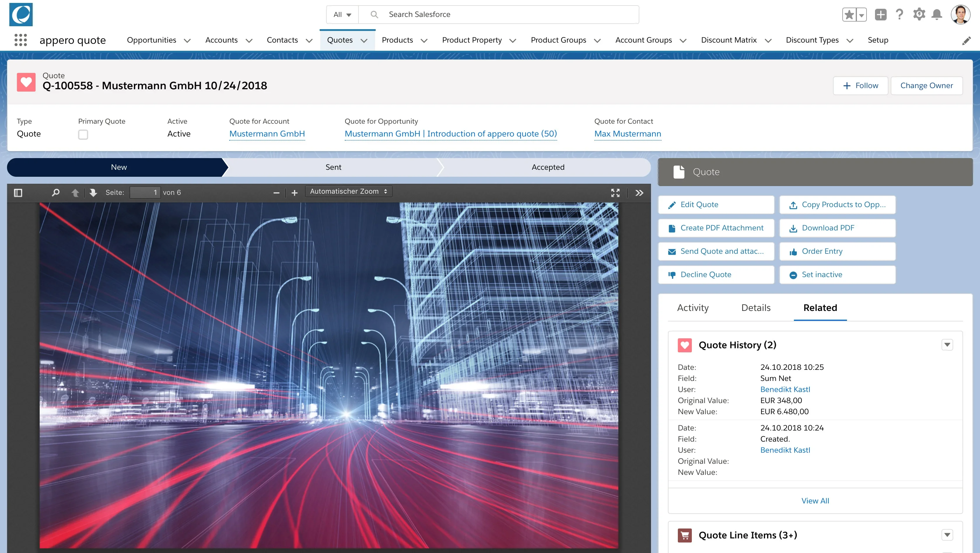Tick the Primary Quote checkbox

83,135
